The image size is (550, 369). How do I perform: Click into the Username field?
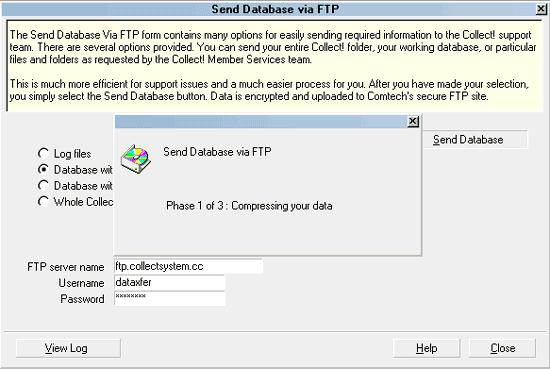[x=169, y=282]
